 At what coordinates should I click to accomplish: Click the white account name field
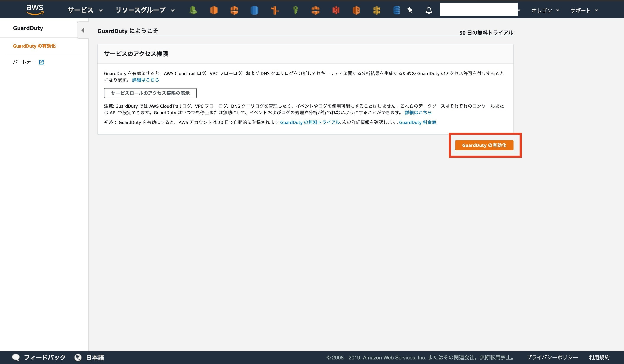pos(479,9)
